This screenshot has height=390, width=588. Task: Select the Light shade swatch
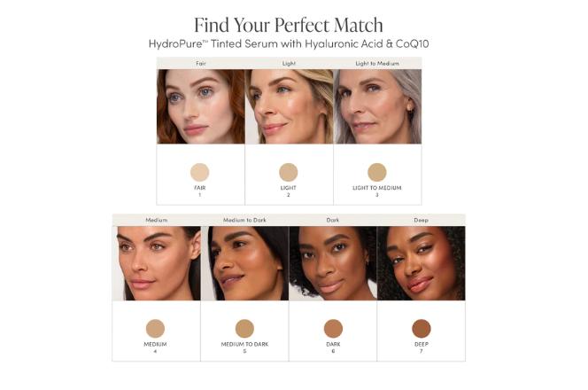289,172
